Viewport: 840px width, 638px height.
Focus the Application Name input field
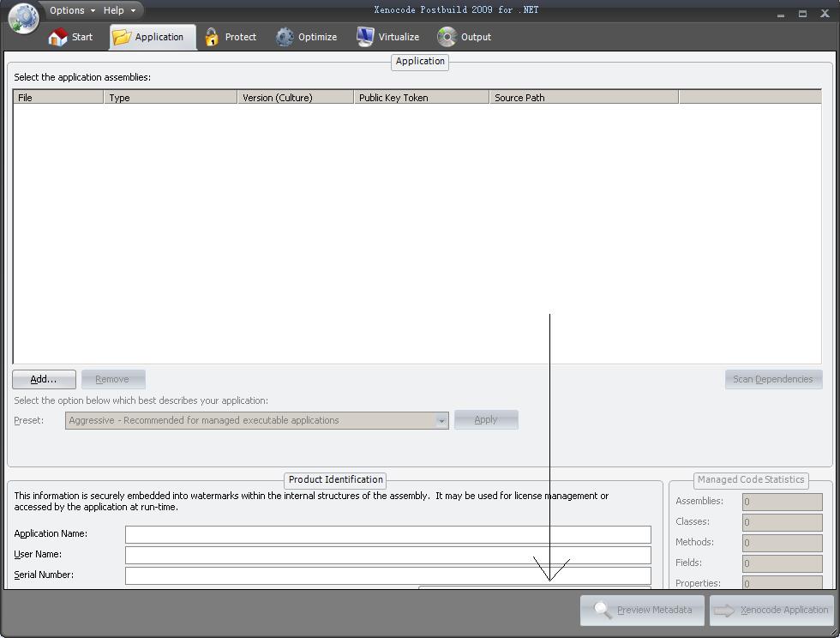tap(387, 534)
